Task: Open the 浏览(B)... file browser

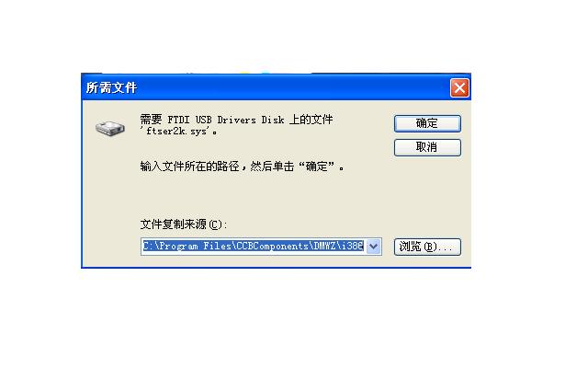Action: 427,247
